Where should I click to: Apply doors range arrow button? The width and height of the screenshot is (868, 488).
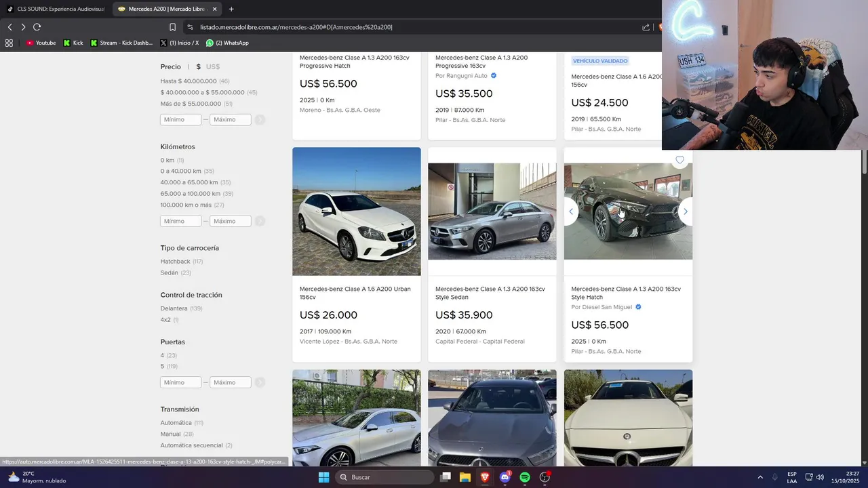[260, 382]
